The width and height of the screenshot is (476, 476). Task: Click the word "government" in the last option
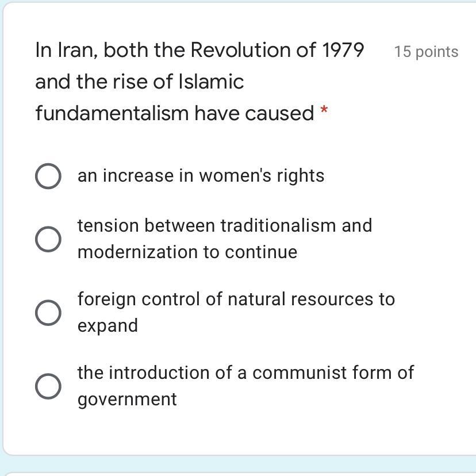[127, 399]
